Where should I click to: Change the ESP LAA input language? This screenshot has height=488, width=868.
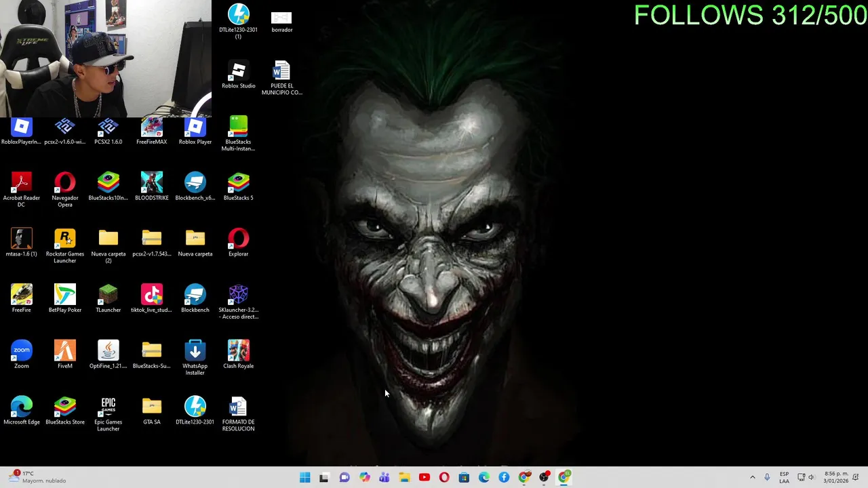pos(784,477)
